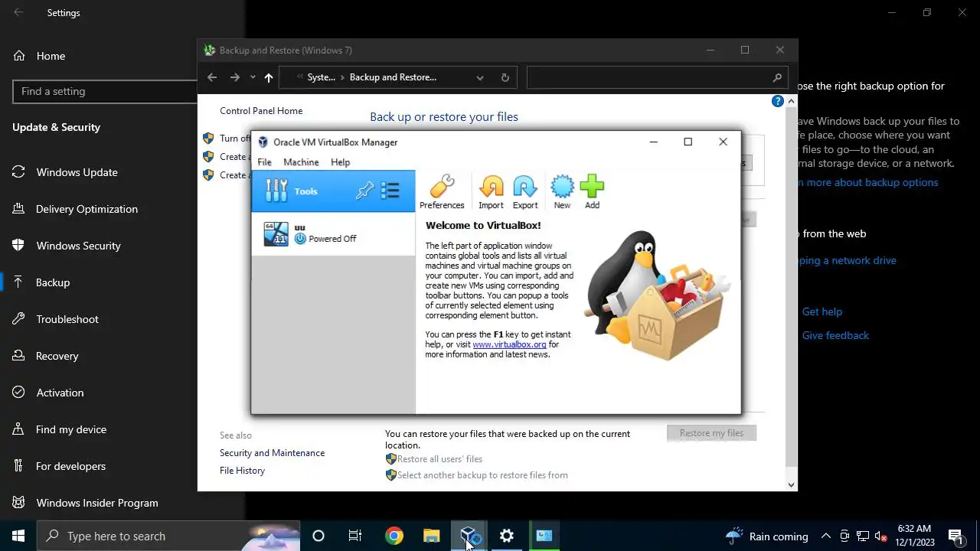
Task: Open Task View on the taskbar
Action: tap(355, 536)
